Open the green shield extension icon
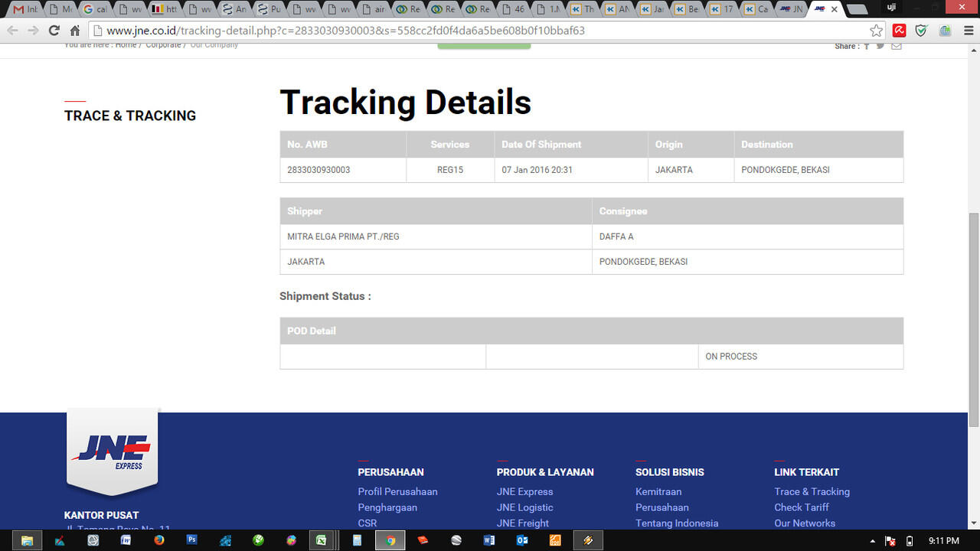Image resolution: width=980 pixels, height=551 pixels. [x=921, y=31]
